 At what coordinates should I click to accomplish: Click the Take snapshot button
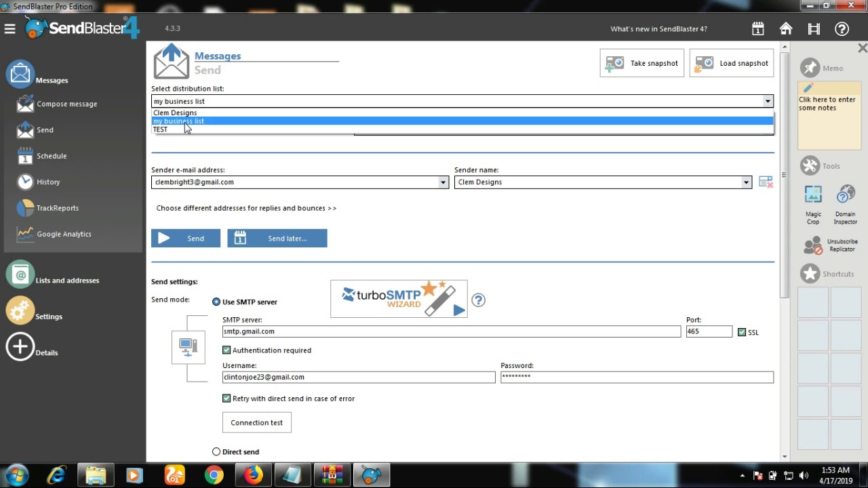pos(641,63)
